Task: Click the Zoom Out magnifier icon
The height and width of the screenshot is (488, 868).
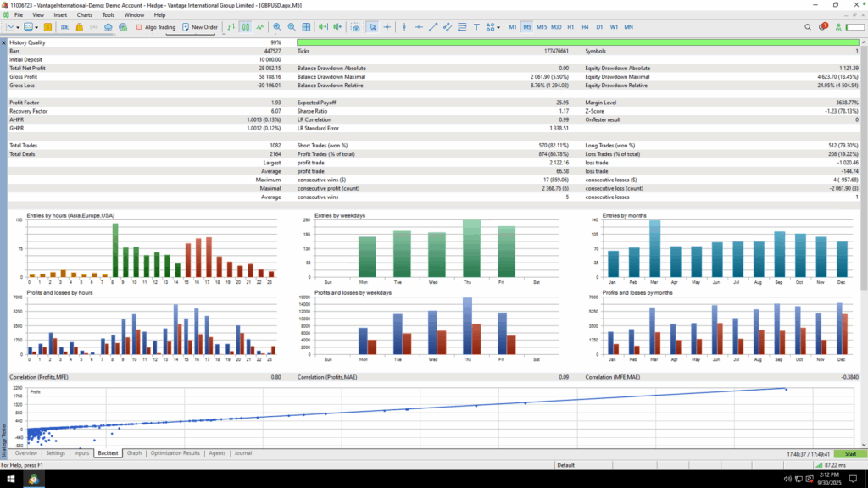Action: pos(292,27)
